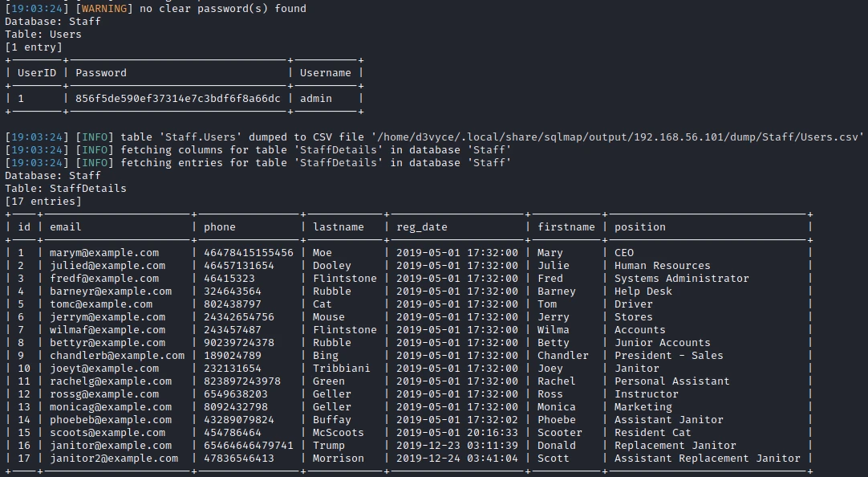Click the '[17 entries]' count line

[43, 202]
